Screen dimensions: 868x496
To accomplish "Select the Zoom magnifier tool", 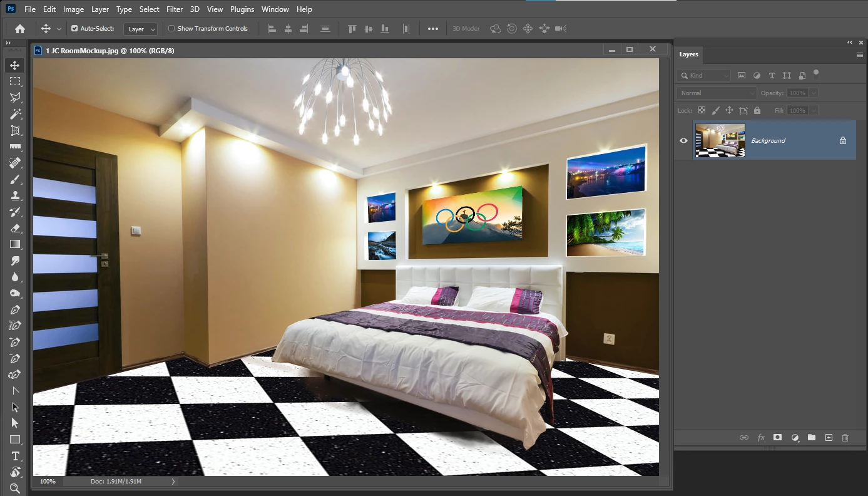I will click(x=15, y=488).
